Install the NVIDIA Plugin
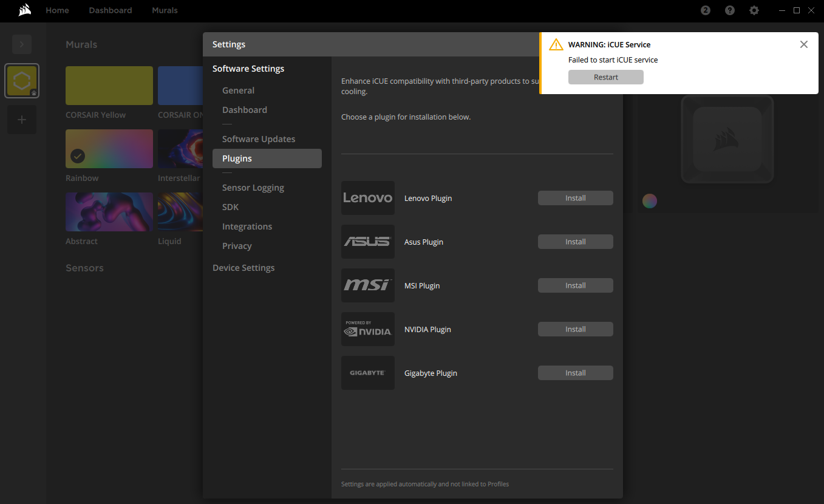 pyautogui.click(x=576, y=329)
